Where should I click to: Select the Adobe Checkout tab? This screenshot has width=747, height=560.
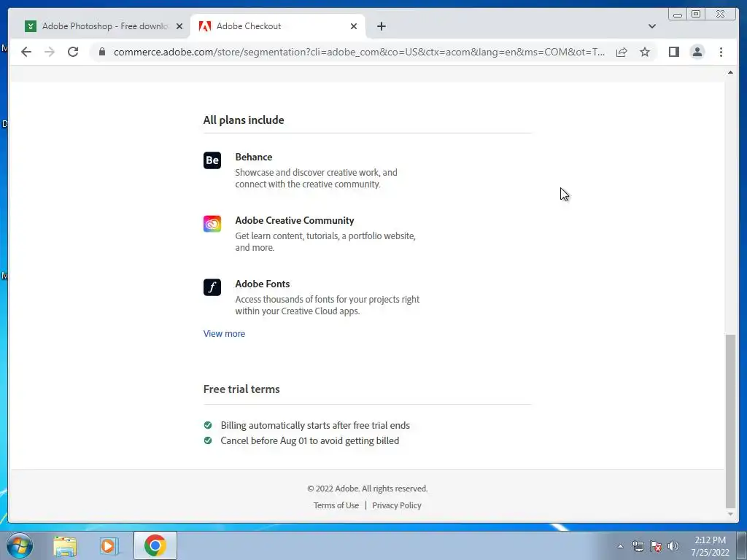point(277,26)
